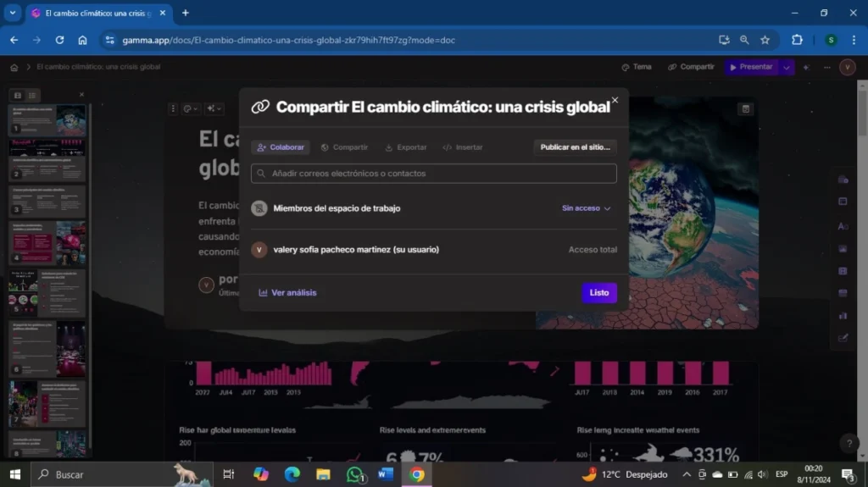Open the grid icon below image icon

pyautogui.click(x=843, y=271)
